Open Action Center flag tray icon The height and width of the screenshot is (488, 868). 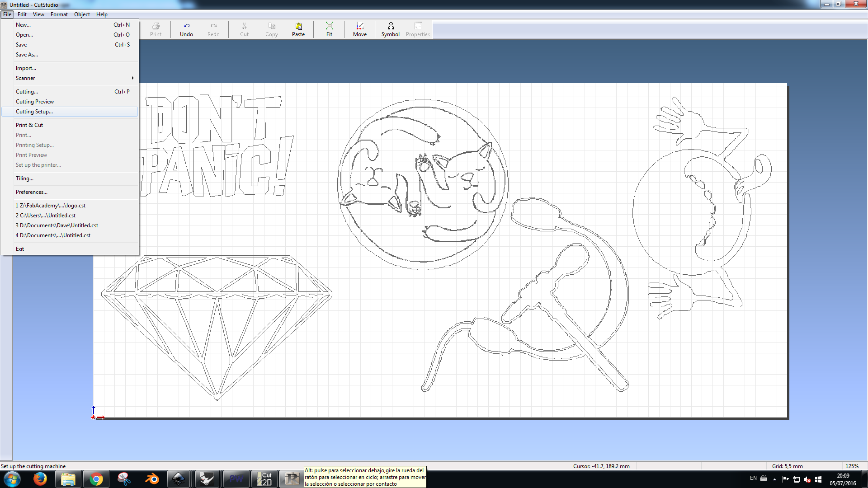coord(786,479)
